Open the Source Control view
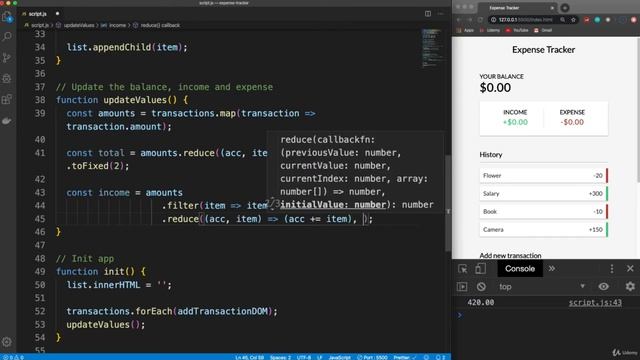 coord(7,58)
